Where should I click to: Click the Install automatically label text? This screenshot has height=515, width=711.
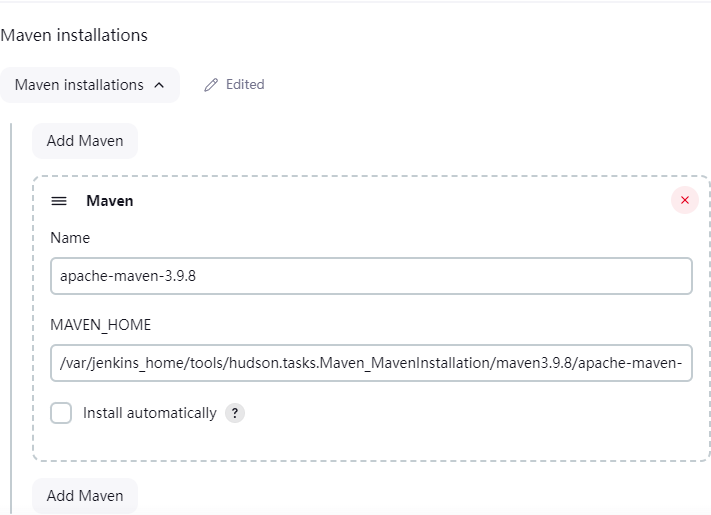(150, 413)
